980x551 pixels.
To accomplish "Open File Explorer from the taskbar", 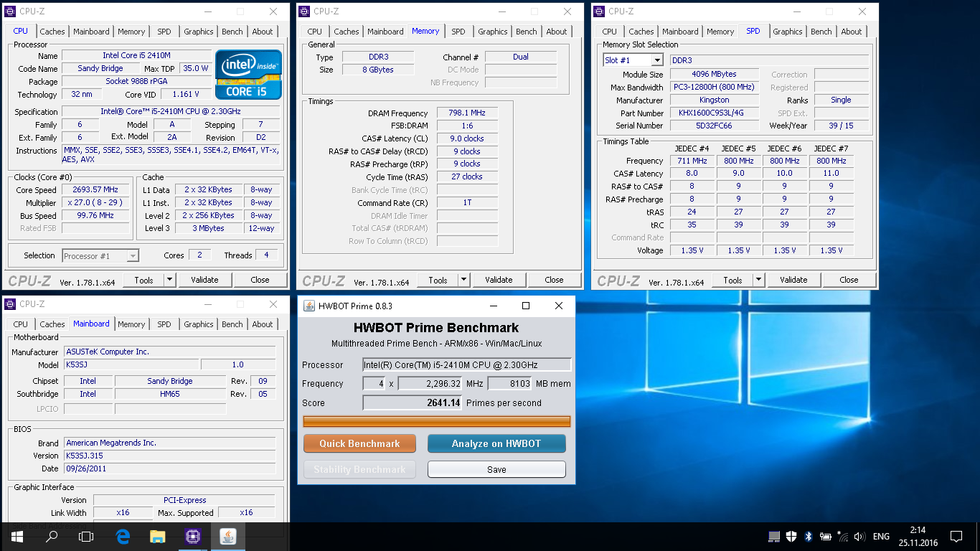I will pos(157,537).
